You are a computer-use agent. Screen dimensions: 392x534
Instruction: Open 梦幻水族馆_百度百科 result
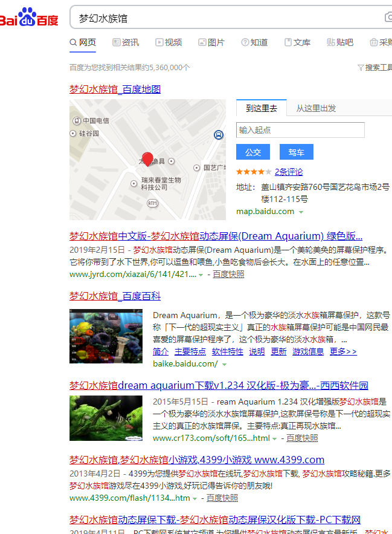pyautogui.click(x=115, y=296)
